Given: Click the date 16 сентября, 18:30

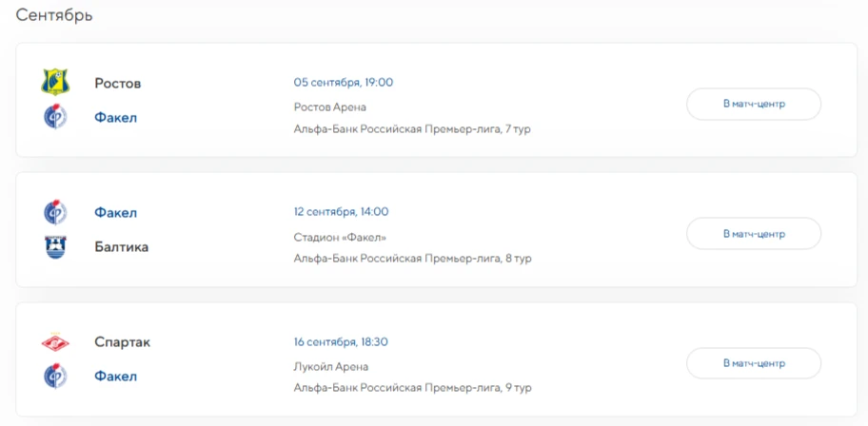Looking at the screenshot, I should coord(341,342).
